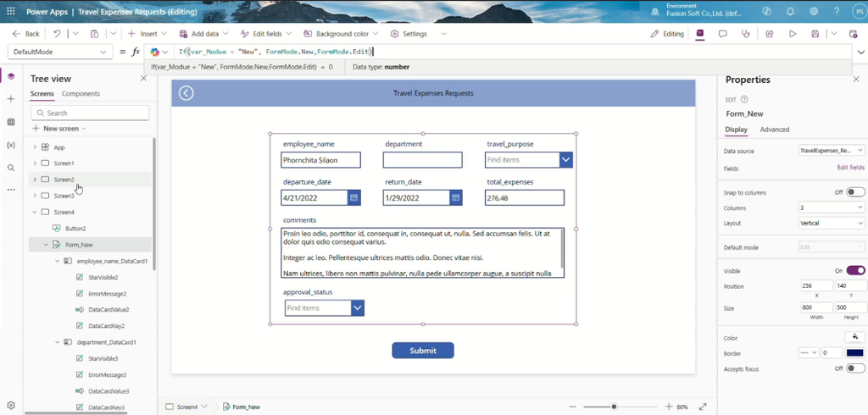This screenshot has height=415, width=868.
Task: Open the Layout Vertical dropdown
Action: [x=832, y=223]
